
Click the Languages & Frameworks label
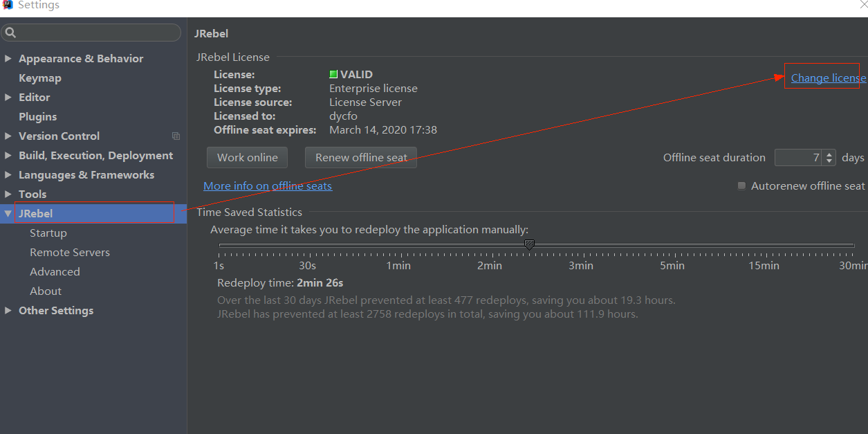coord(86,175)
